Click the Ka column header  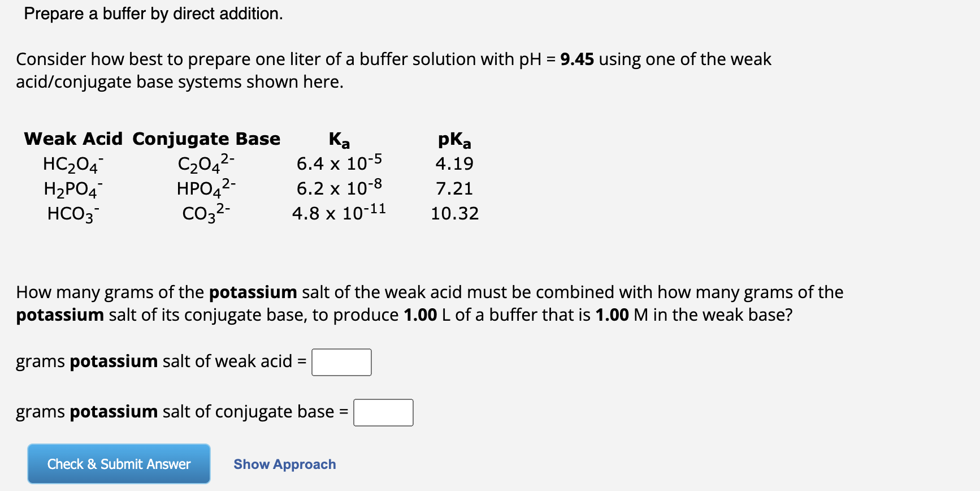coord(338,139)
